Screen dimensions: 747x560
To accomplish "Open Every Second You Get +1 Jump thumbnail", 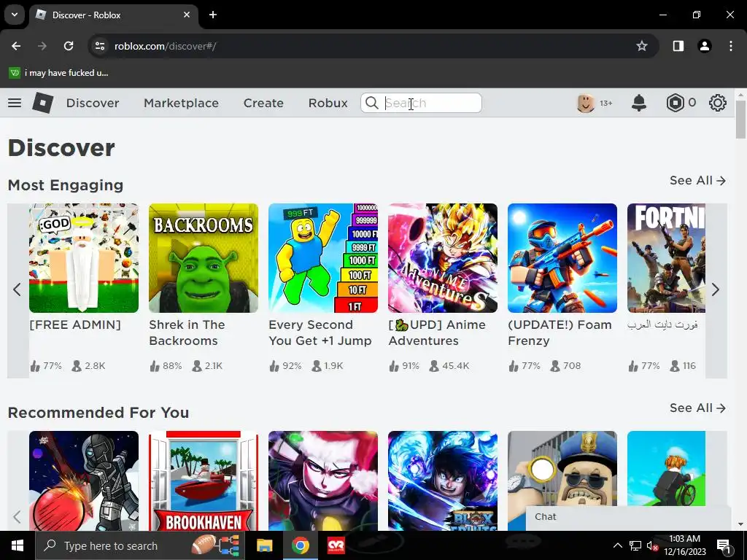I will 323,258.
